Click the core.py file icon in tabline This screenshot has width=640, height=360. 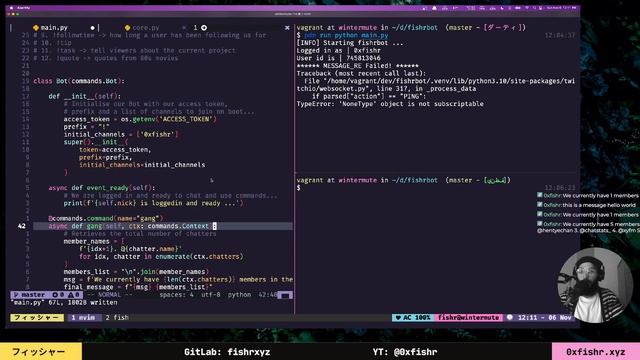click(127, 28)
